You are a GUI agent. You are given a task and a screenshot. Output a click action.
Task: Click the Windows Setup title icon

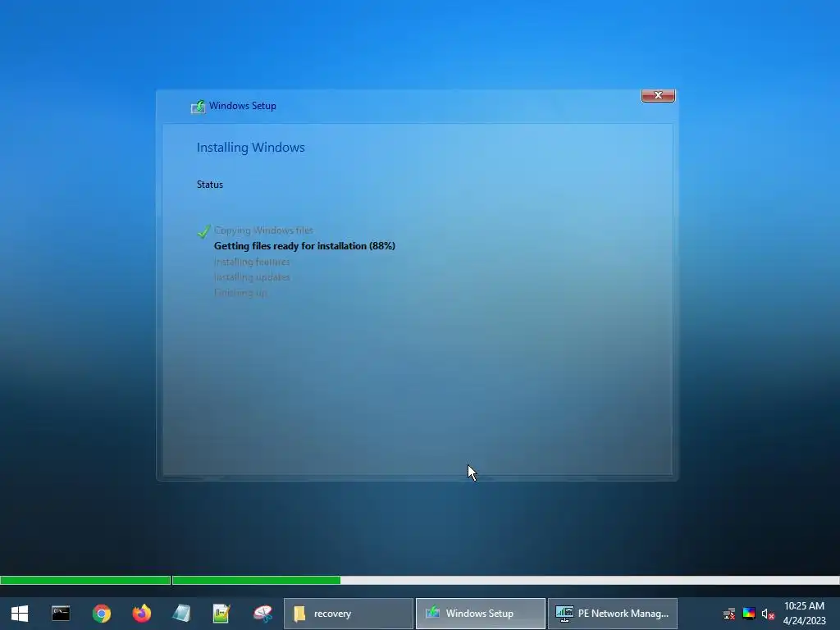tap(199, 107)
